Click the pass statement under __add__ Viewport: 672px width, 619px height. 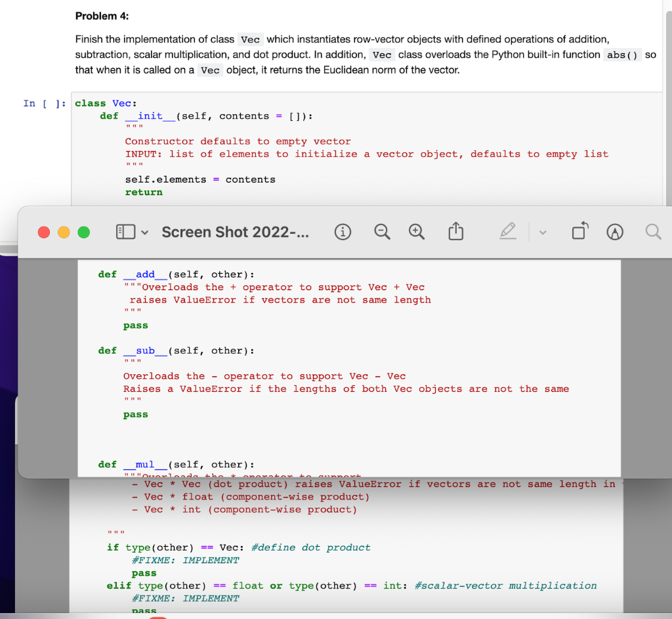135,325
